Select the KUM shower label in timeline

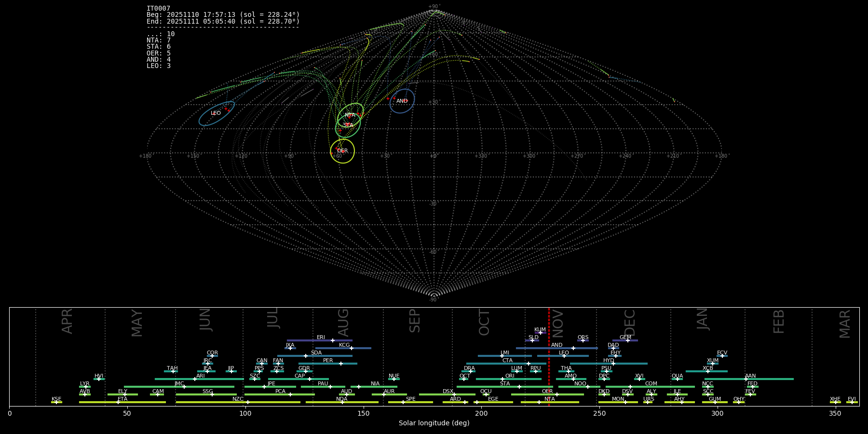point(540,330)
